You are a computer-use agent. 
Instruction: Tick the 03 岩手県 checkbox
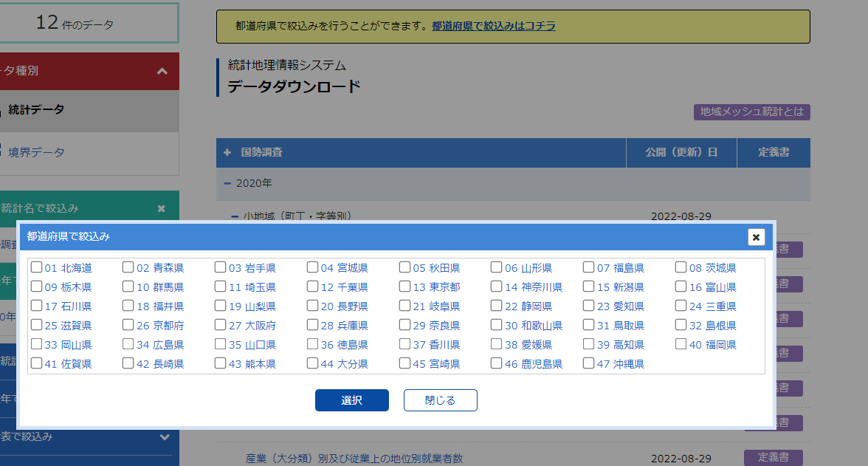point(220,267)
